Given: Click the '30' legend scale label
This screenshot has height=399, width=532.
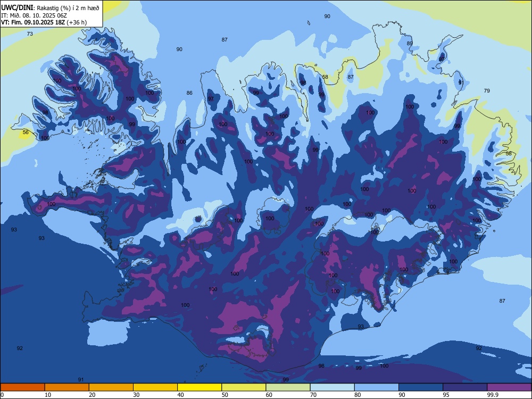Looking at the screenshot, I should (136, 395).
